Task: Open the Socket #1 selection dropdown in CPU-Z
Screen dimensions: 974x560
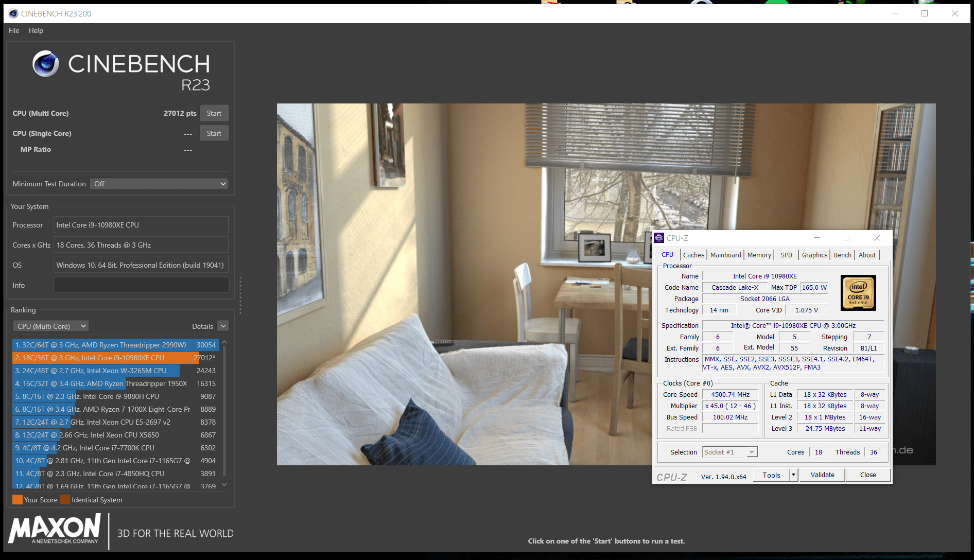Action: pyautogui.click(x=729, y=452)
